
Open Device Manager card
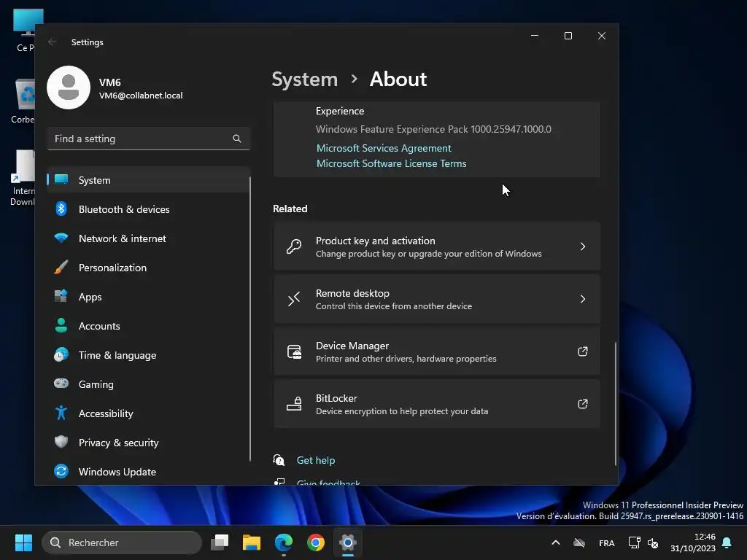(436, 351)
